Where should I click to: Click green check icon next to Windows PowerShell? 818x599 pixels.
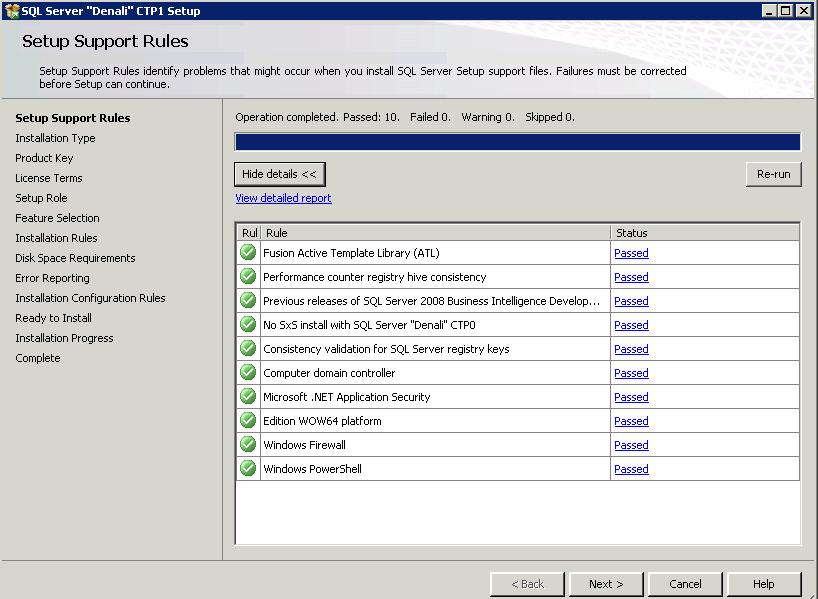(x=248, y=469)
